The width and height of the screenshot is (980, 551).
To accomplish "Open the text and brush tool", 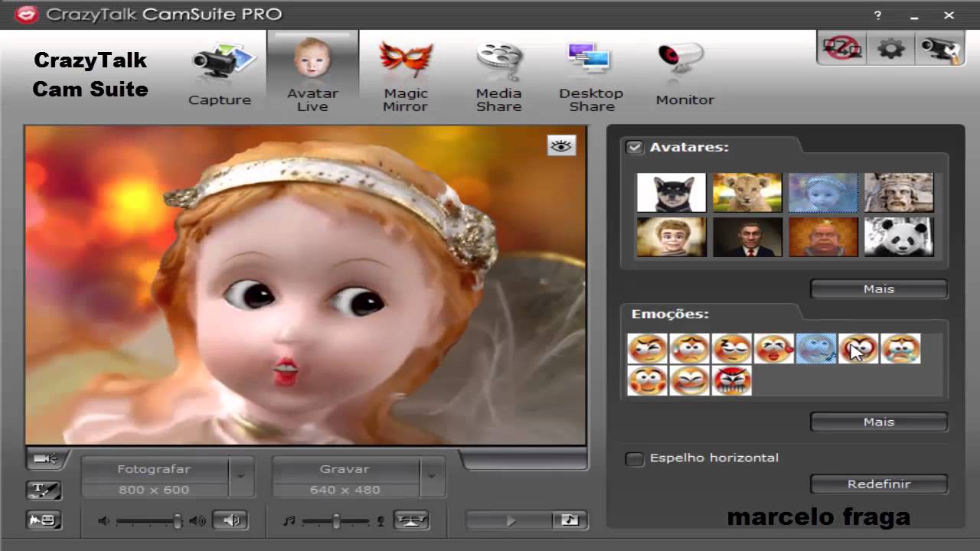I will 44,491.
